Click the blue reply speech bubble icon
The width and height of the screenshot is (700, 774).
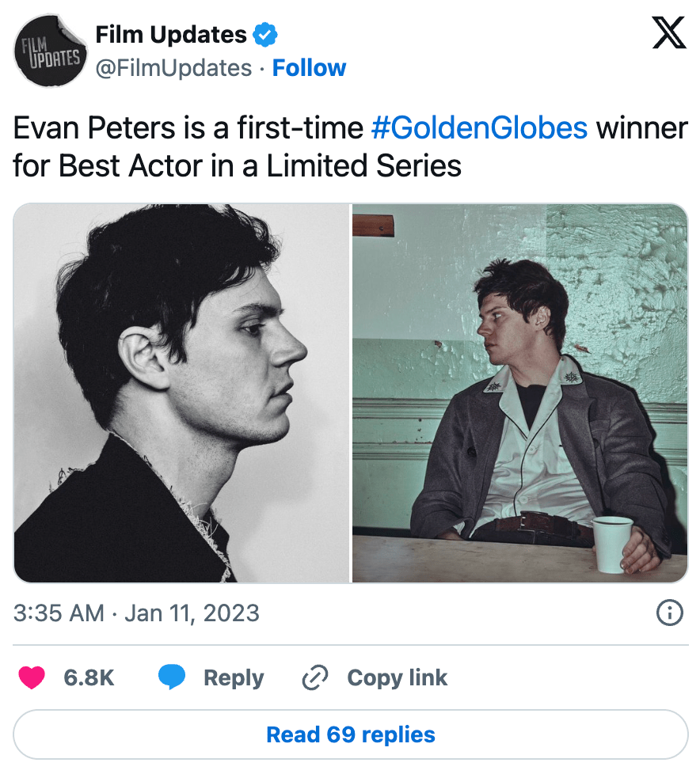[172, 677]
